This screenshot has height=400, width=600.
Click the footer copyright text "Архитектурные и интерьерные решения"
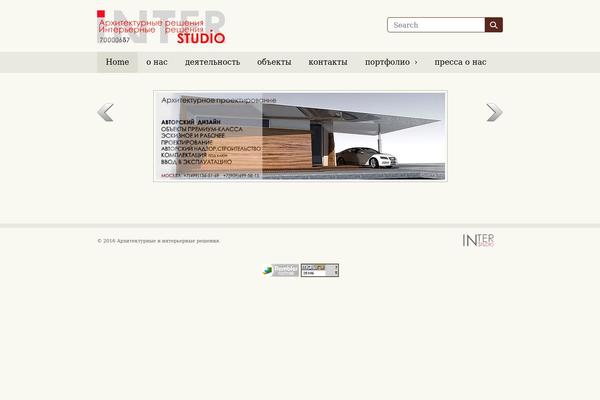click(x=168, y=241)
